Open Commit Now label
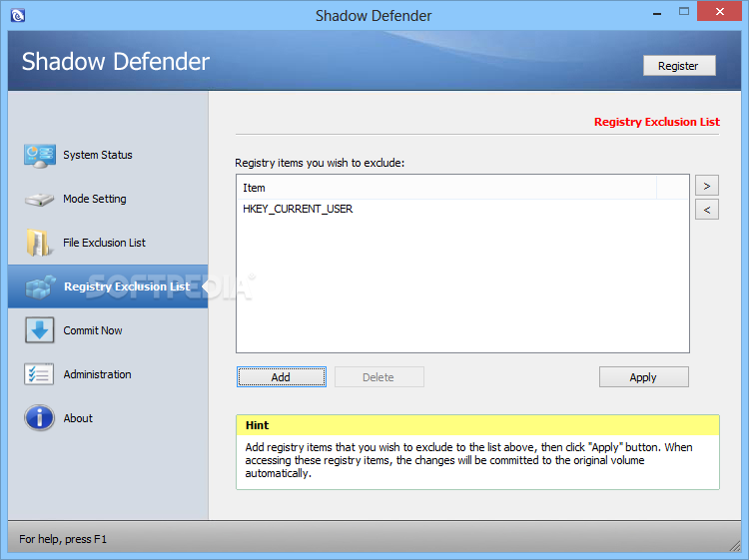749x560 pixels. (x=93, y=330)
